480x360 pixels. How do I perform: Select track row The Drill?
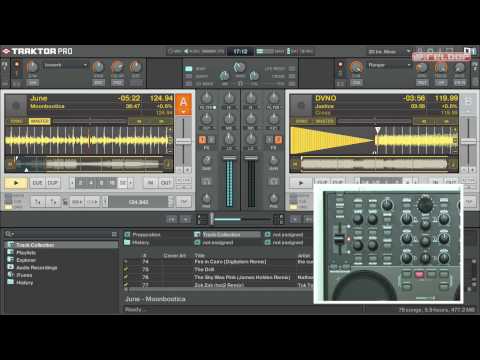tap(218, 269)
